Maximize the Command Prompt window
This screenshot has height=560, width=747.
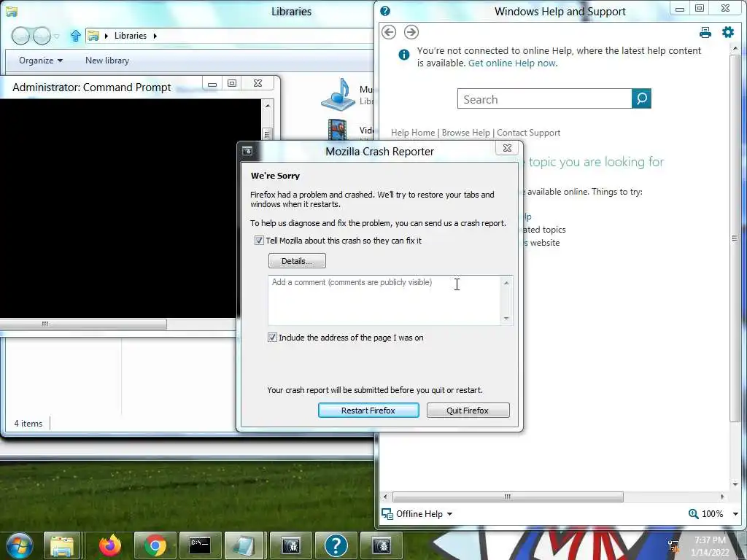pos(232,83)
